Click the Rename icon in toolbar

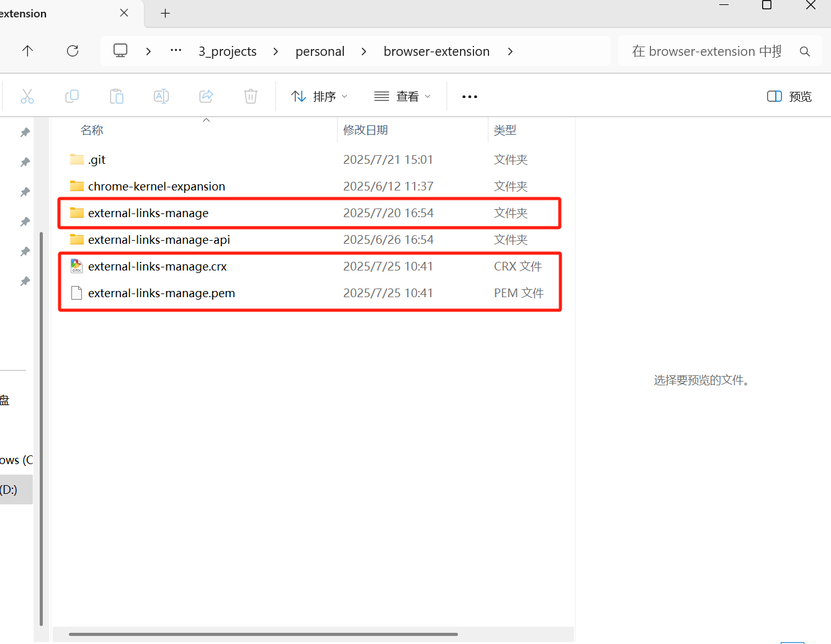click(161, 96)
